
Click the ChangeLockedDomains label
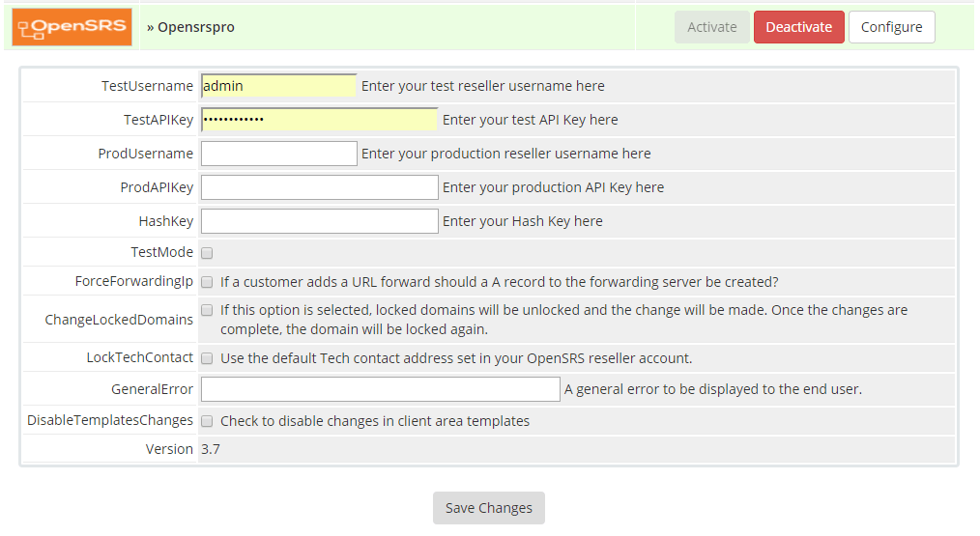pos(119,320)
